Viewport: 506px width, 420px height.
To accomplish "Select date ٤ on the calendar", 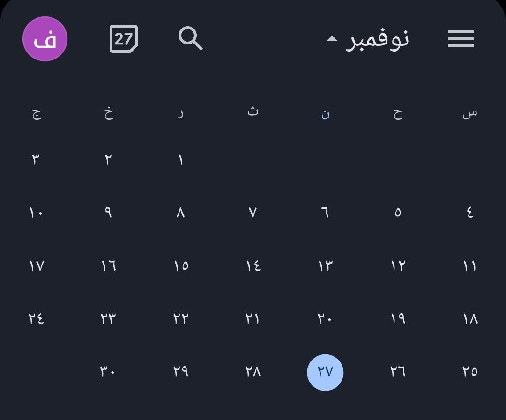I will coord(469,213).
